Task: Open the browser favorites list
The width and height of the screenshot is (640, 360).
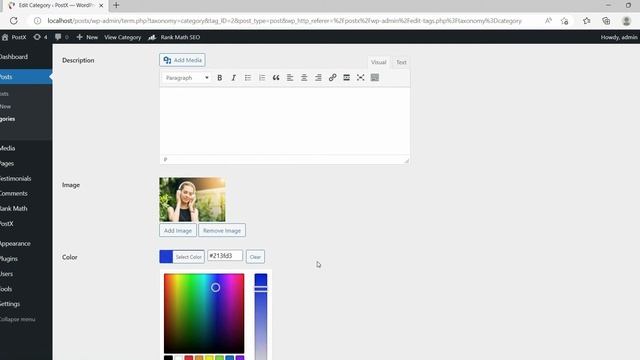Action: (x=587, y=21)
